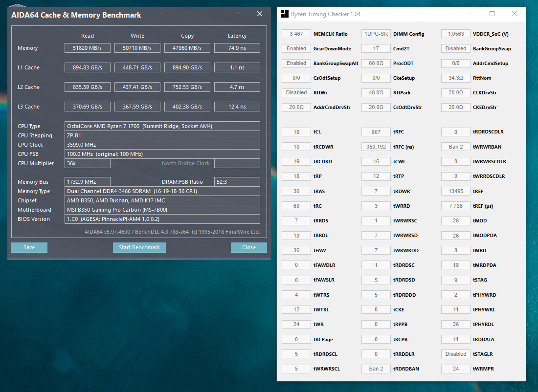
Task: Click the tRFC value 607
Action: click(x=376, y=132)
